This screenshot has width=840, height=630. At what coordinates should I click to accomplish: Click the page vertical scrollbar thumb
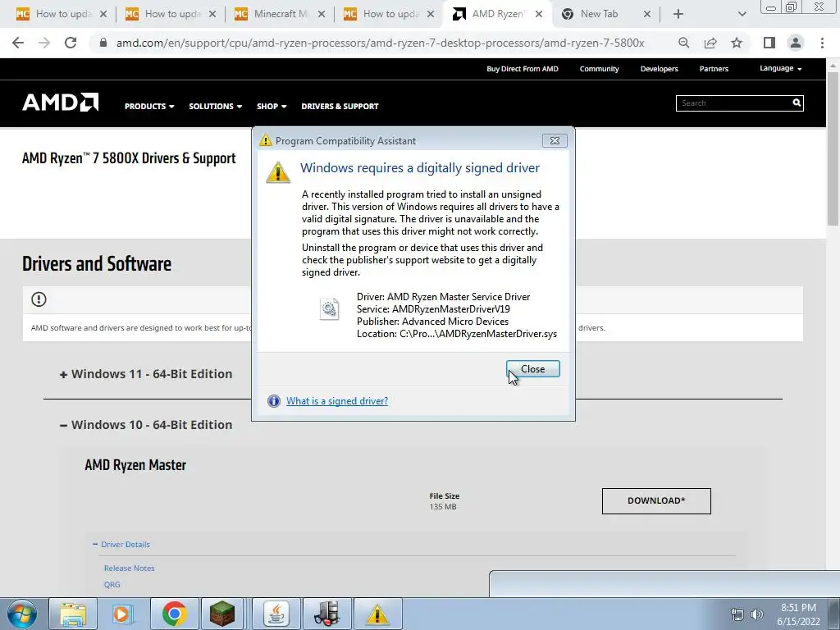tap(833, 148)
